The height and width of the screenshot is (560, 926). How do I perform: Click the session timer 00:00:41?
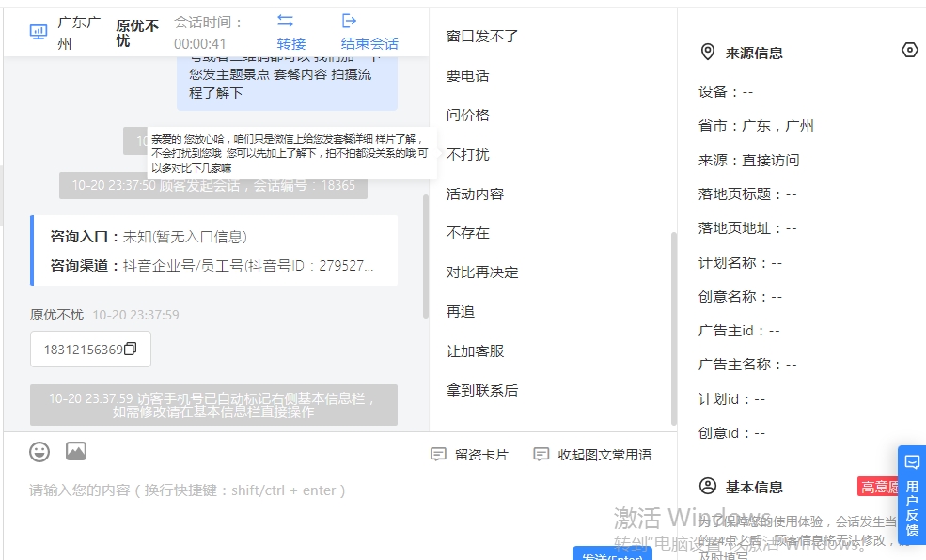click(x=199, y=43)
